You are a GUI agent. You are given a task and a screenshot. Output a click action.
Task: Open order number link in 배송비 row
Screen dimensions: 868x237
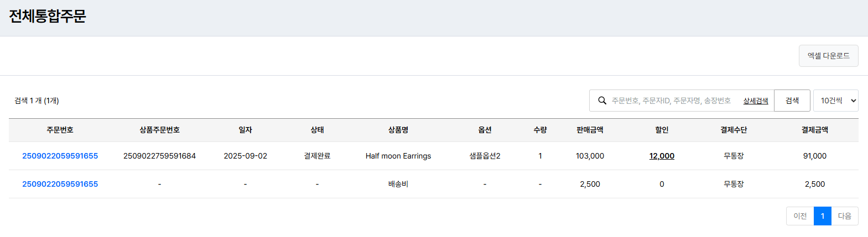coord(60,184)
